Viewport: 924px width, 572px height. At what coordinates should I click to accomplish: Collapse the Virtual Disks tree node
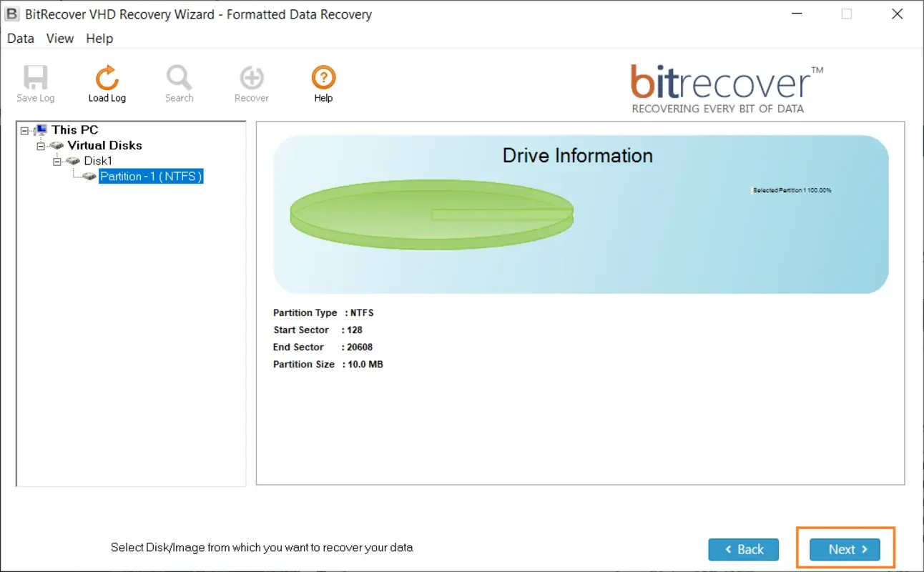click(x=41, y=146)
